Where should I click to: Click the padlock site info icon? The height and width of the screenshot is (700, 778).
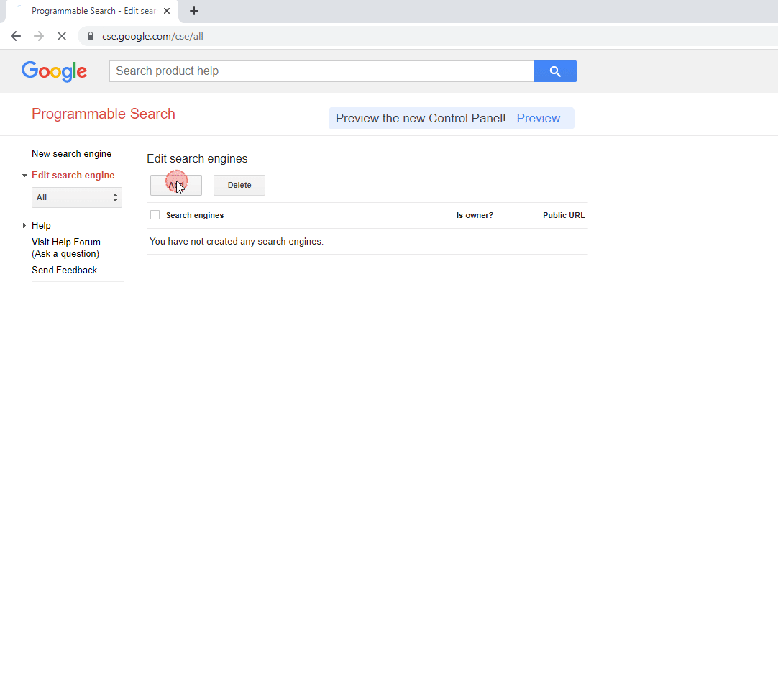coord(91,36)
